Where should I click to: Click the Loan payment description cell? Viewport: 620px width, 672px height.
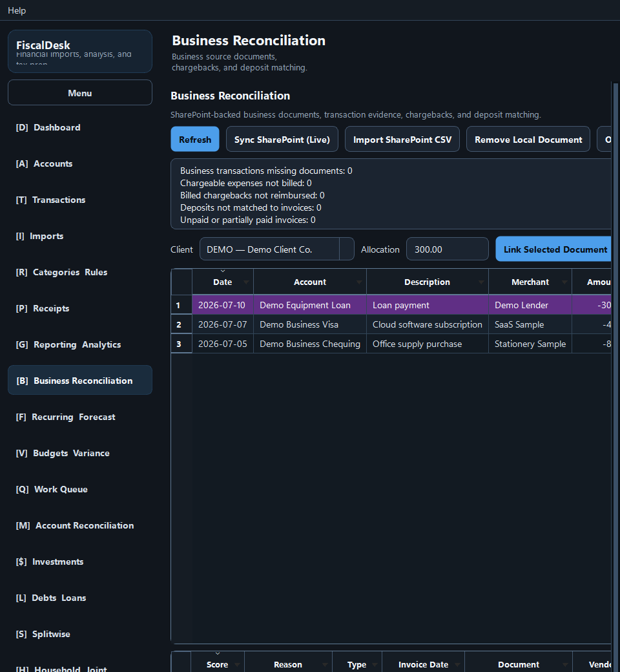[x=427, y=305]
